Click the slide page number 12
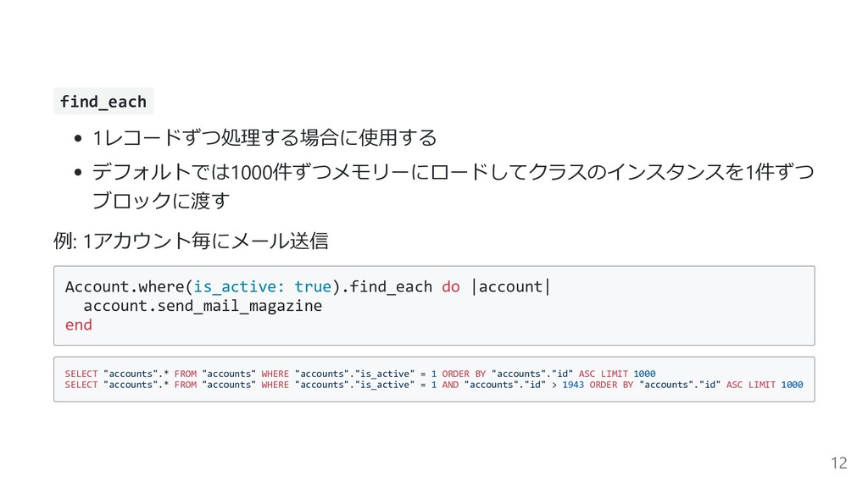This screenshot has width=868, height=488. tap(838, 463)
